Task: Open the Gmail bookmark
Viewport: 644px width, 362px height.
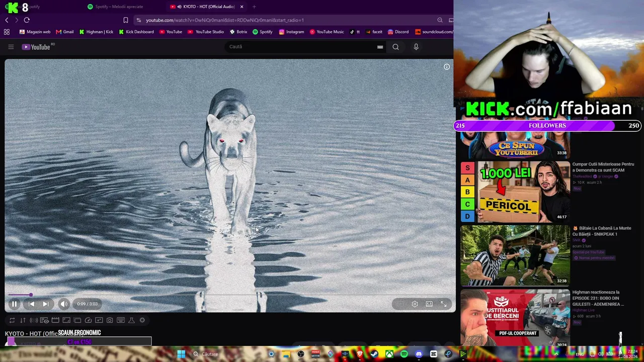Action: 64,32
